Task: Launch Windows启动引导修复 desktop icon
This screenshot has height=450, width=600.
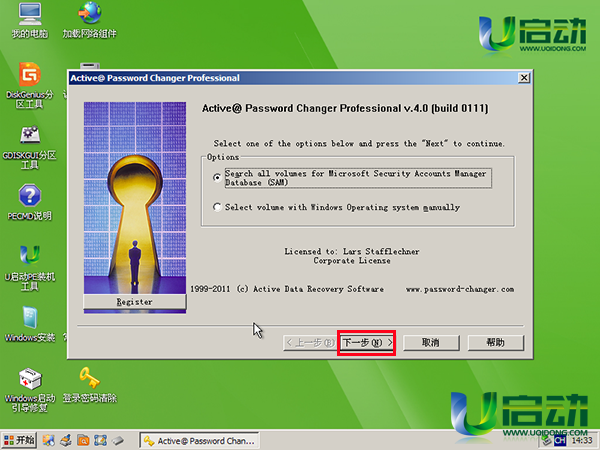Action: pyautogui.click(x=30, y=390)
